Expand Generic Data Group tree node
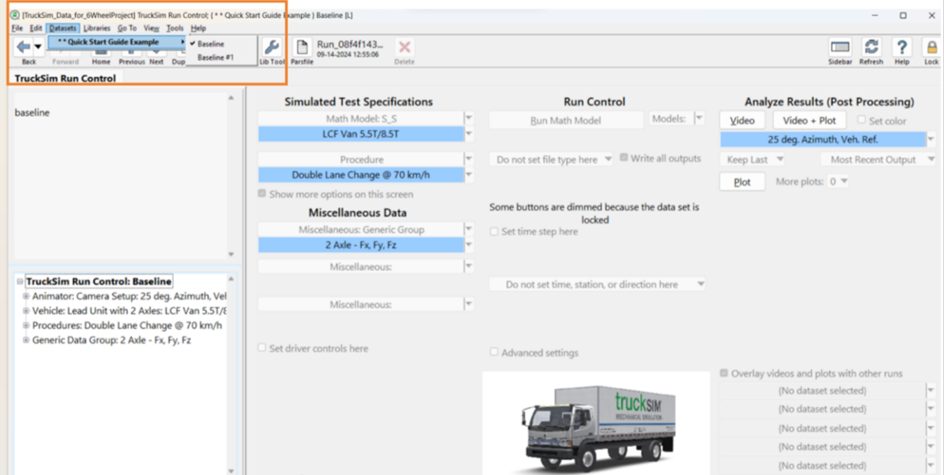944x475 pixels. (26, 340)
